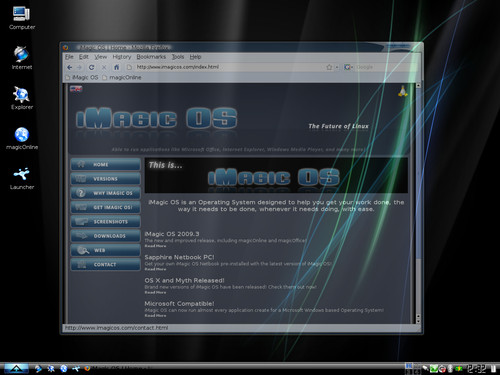The width and height of the screenshot is (500, 375).
Task: Click the VERSIONS navigation button
Action: point(105,179)
